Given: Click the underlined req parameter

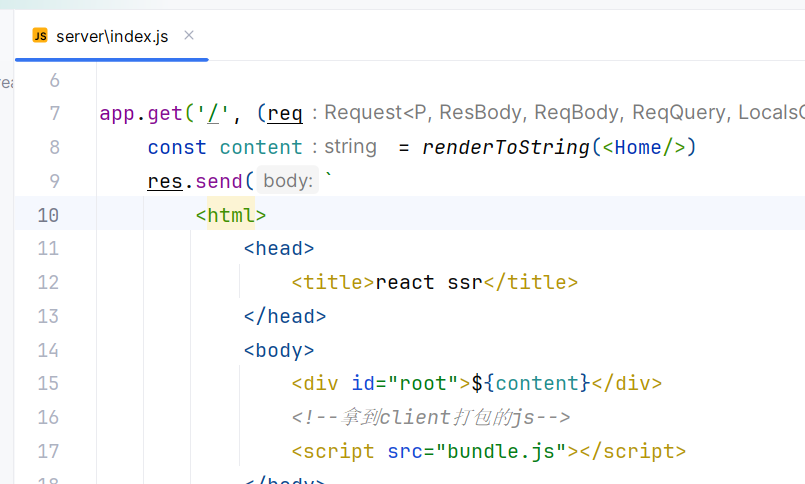Looking at the screenshot, I should coord(285,113).
